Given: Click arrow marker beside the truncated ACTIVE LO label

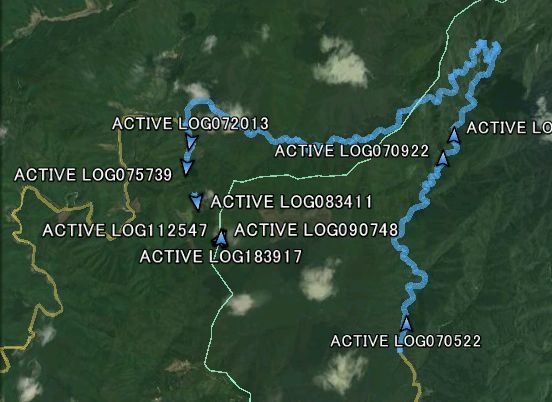Looking at the screenshot, I should [454, 135].
